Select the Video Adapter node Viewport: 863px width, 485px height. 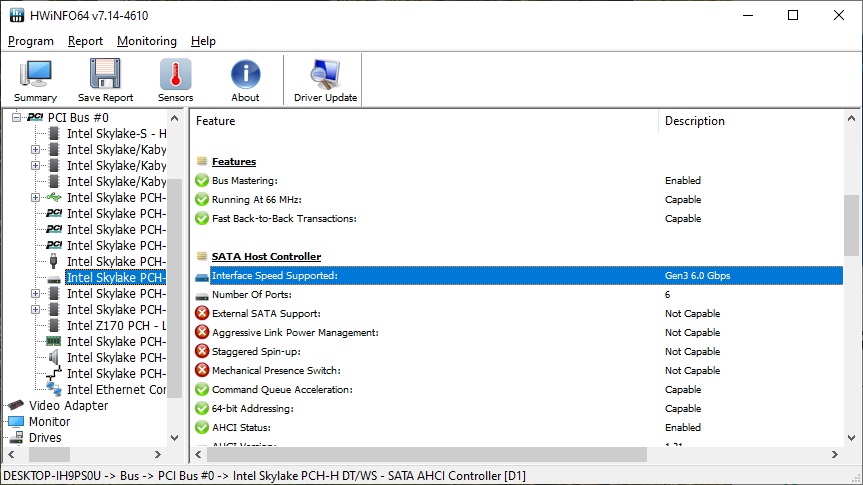click(x=68, y=406)
